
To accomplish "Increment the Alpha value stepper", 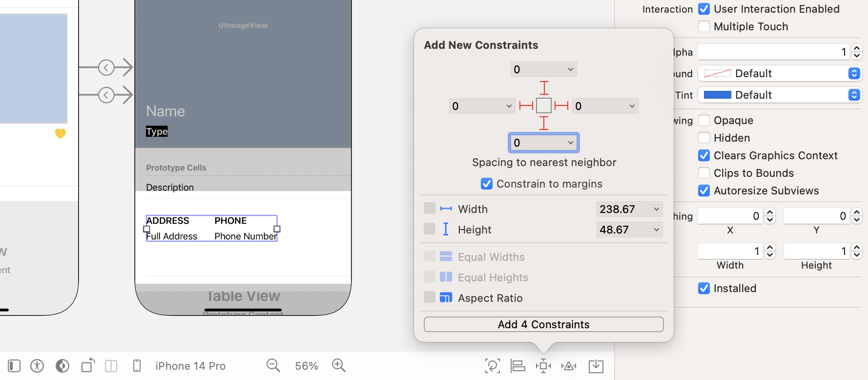I will 857,49.
